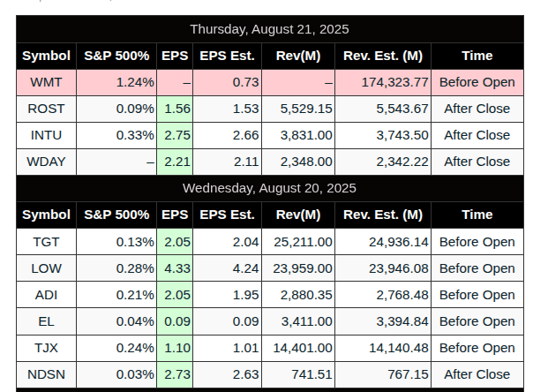Viewport: 533px width, 392px height.
Task: Click INTU After Close time cell
Action: tap(477, 136)
